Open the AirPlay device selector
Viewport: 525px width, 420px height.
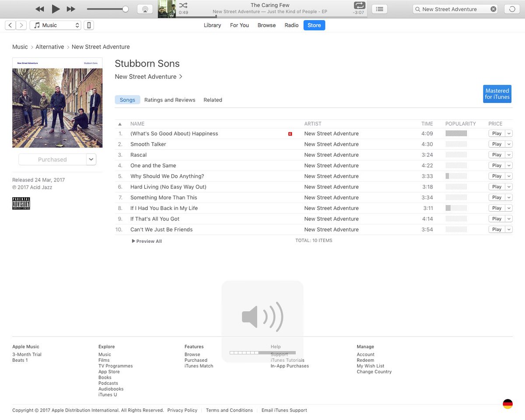145,9
